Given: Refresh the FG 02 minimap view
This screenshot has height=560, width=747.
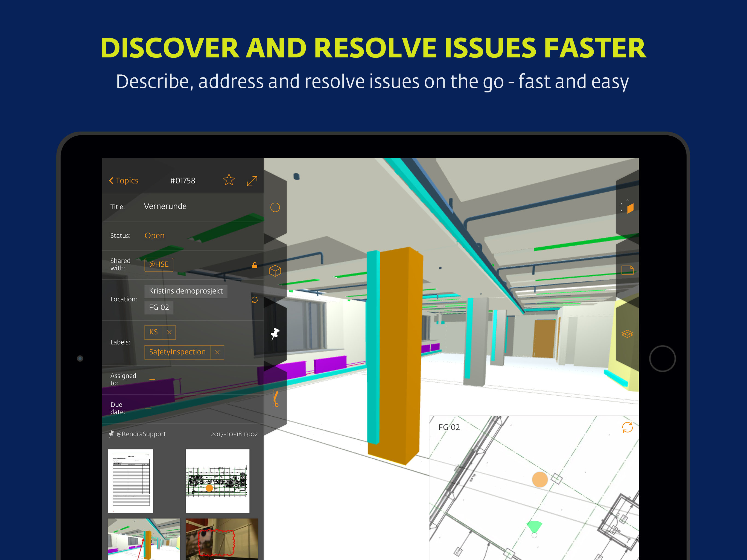Looking at the screenshot, I should click(627, 427).
